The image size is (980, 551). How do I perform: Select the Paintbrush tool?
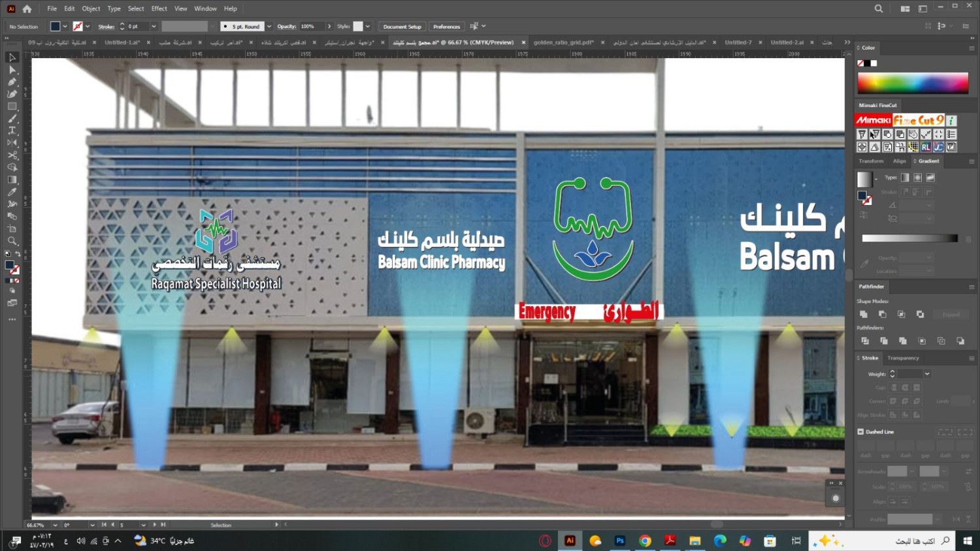click(x=12, y=119)
